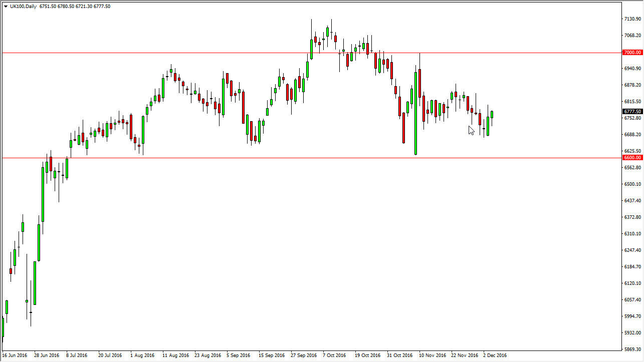Click the red 7000.00 price level label

632,53
